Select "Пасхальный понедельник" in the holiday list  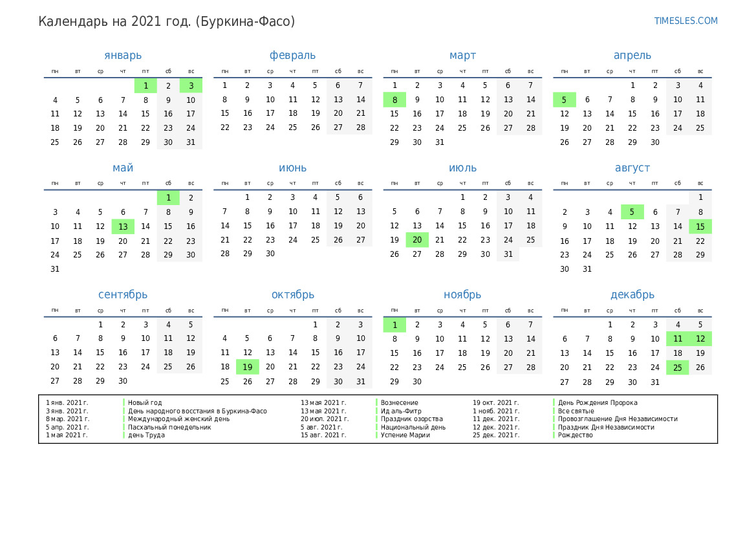pos(169,427)
